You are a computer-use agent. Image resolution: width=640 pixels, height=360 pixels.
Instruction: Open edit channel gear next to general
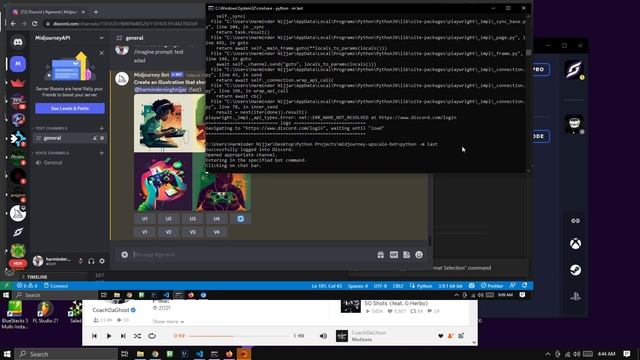tap(102, 138)
